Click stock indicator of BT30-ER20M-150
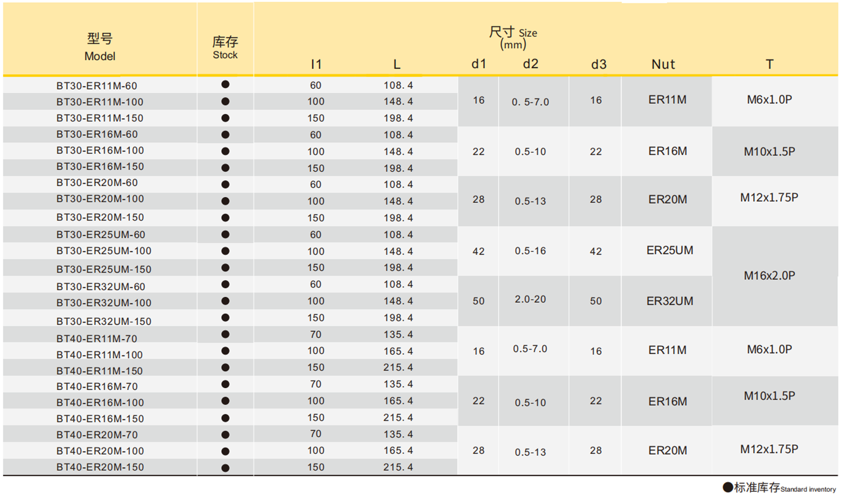842x504 pixels. (x=225, y=217)
